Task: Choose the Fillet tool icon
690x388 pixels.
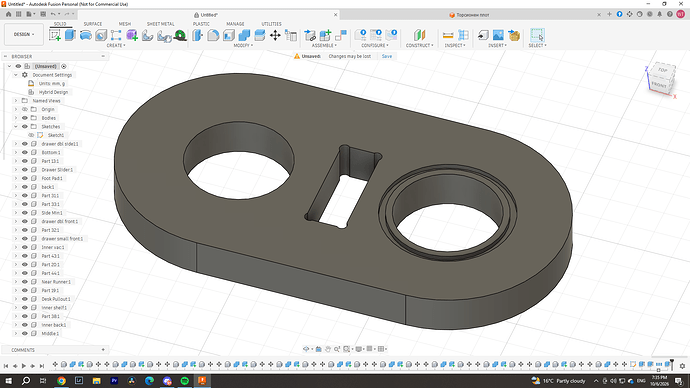Action: (x=213, y=35)
